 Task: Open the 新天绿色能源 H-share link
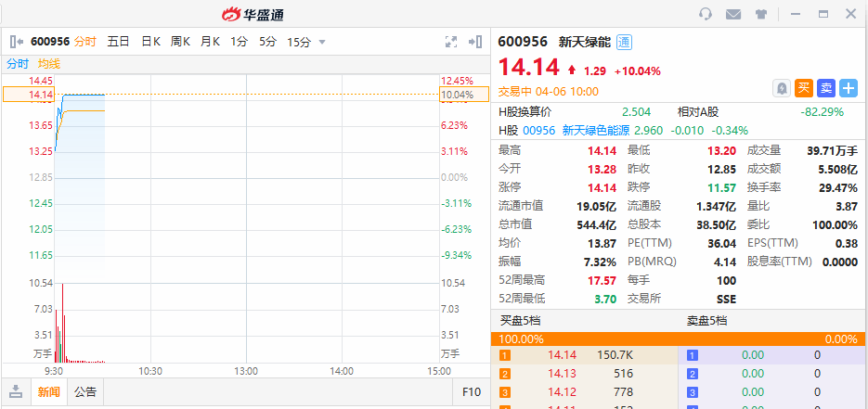pyautogui.click(x=596, y=131)
